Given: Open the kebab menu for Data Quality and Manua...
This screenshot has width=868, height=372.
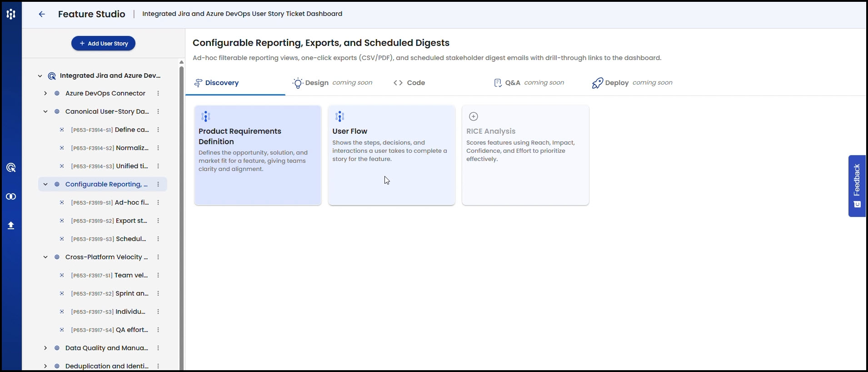Looking at the screenshot, I should [x=158, y=348].
